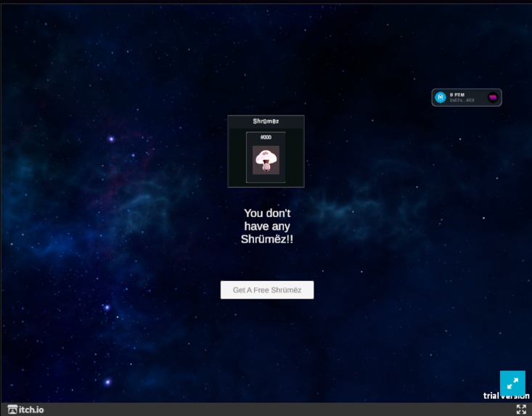
Task: Click the shortened wallet address text
Action: click(462, 100)
